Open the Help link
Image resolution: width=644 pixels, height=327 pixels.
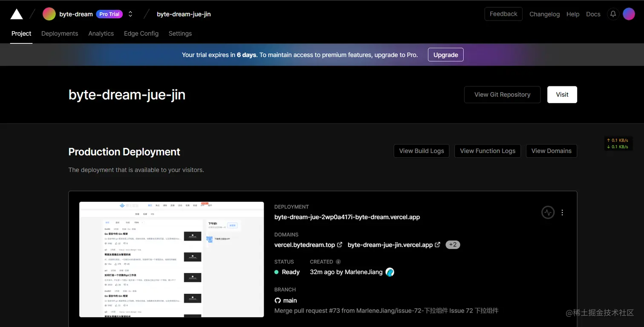pos(573,14)
